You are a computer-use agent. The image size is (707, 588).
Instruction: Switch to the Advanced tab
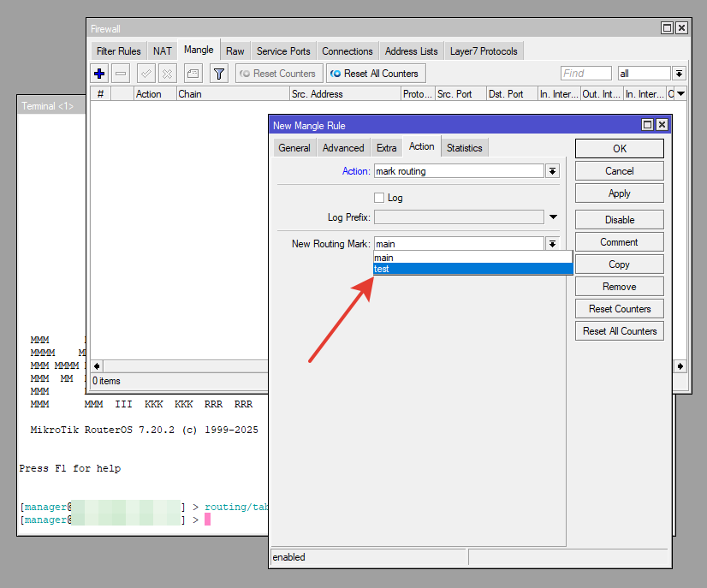click(x=343, y=148)
